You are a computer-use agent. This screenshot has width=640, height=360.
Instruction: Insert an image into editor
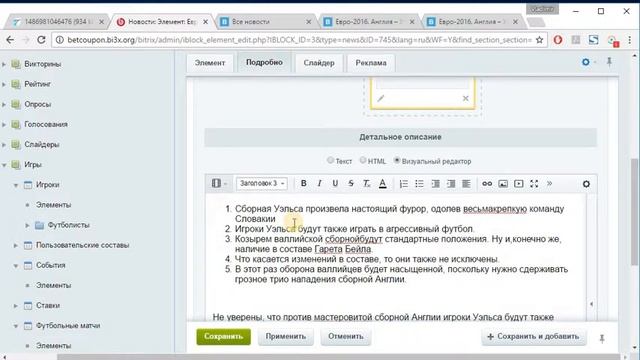point(503,184)
